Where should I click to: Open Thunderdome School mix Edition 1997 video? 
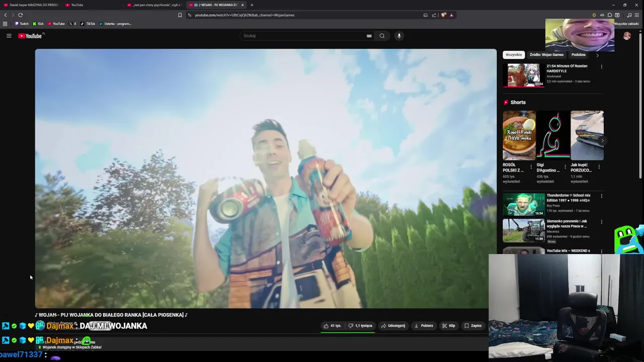[x=524, y=205]
